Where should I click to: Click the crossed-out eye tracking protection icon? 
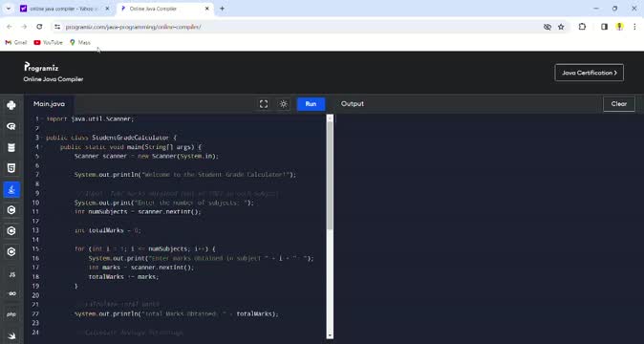pyautogui.click(x=547, y=27)
